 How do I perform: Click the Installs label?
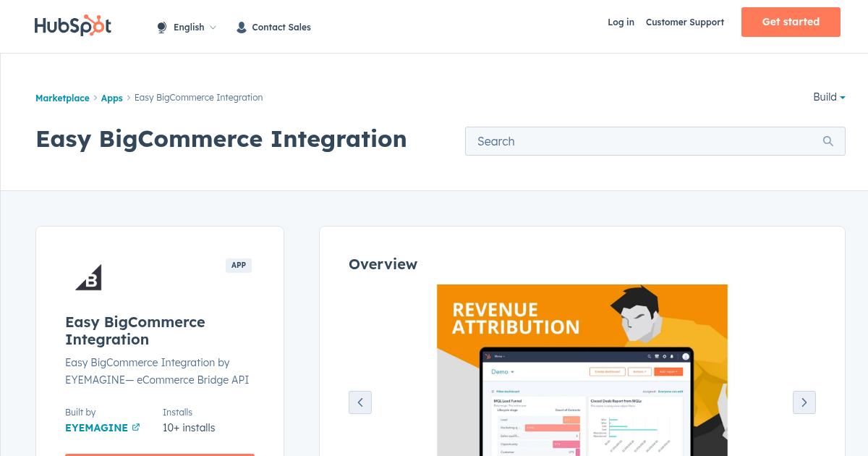coord(177,412)
